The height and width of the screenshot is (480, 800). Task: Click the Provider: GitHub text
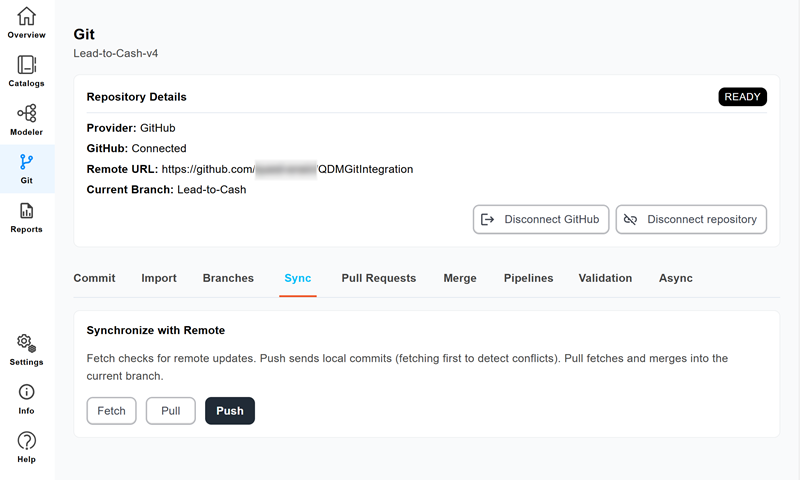(131, 128)
